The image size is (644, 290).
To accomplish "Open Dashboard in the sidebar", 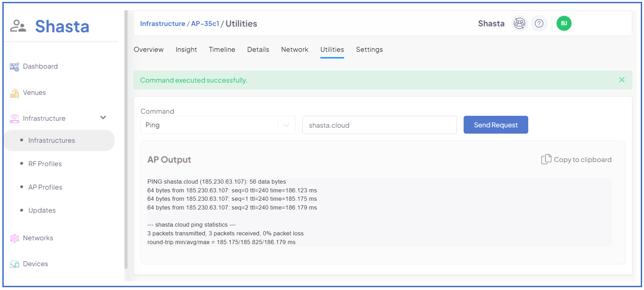I will pos(40,66).
